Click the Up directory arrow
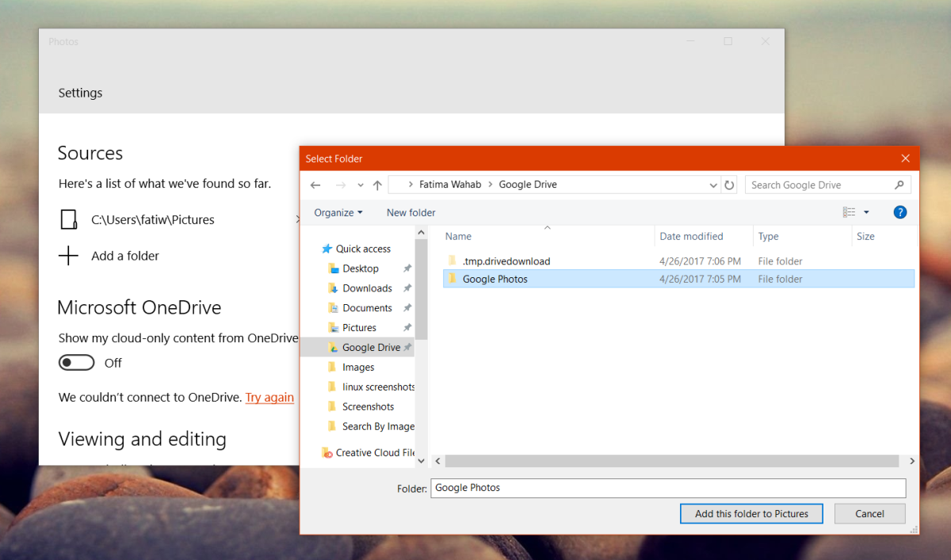Image resolution: width=951 pixels, height=560 pixels. tap(377, 185)
